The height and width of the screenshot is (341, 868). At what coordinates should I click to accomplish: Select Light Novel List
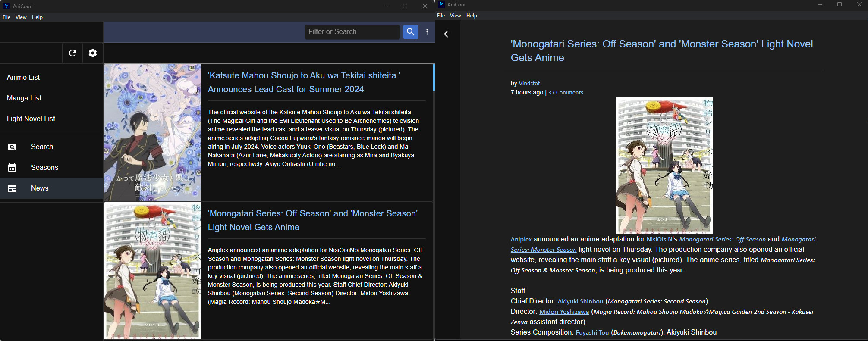(x=31, y=119)
